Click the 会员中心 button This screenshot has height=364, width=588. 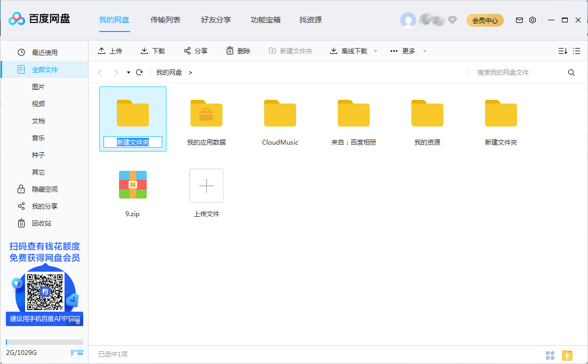(484, 20)
